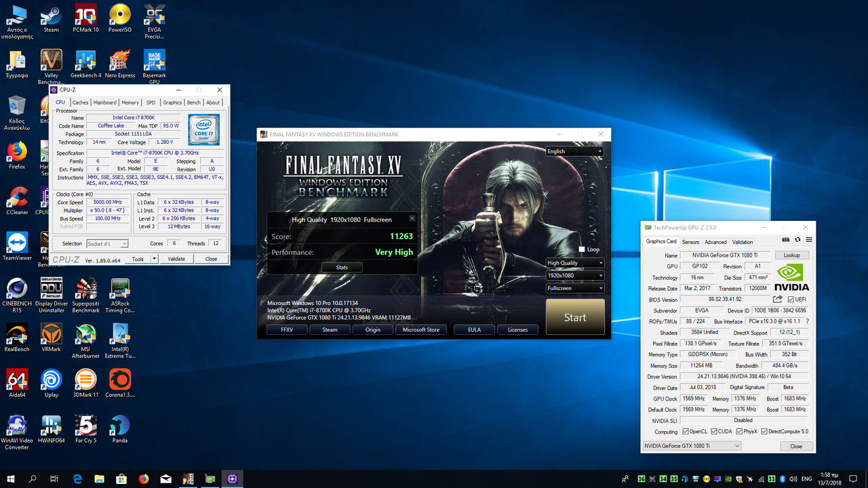Toggle OpenCL checkbox in GPU-Z
Screen dimensions: 868x488
(x=686, y=432)
